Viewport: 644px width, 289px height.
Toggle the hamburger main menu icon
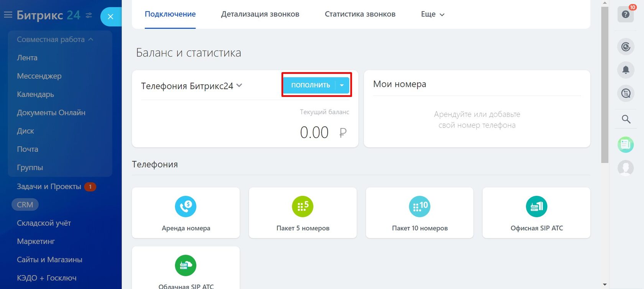tap(8, 15)
